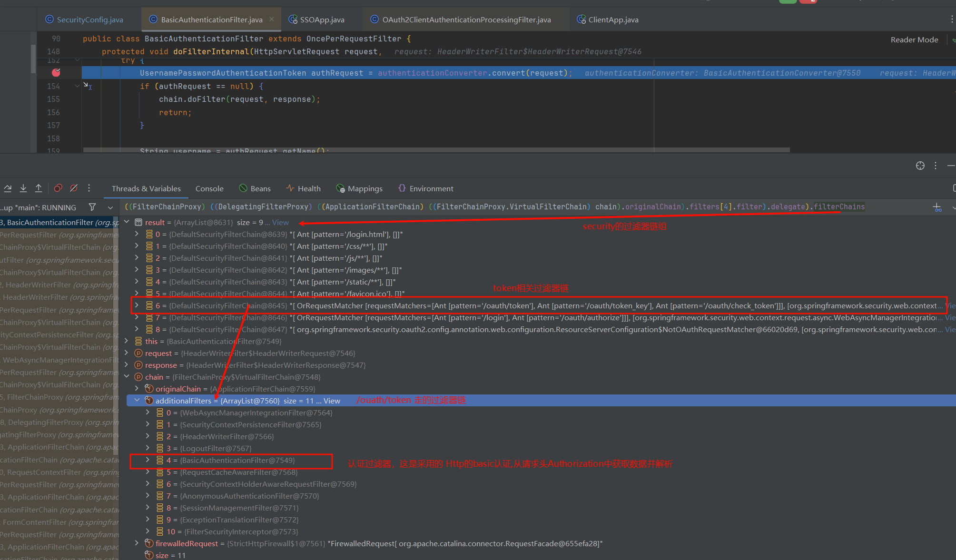Image resolution: width=956 pixels, height=560 pixels.
Task: Expand the response variable node
Action: 127,365
